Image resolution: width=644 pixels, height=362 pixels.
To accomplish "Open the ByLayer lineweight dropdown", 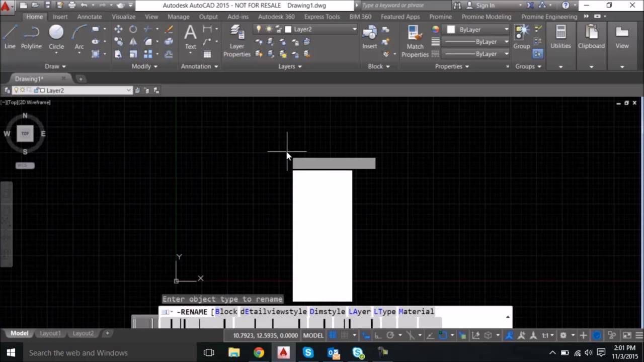I will 507,42.
